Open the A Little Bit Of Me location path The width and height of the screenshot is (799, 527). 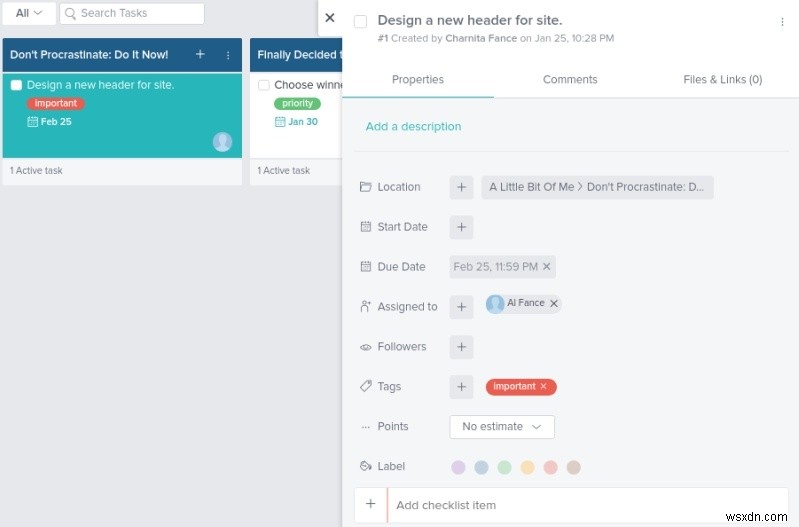coord(597,187)
